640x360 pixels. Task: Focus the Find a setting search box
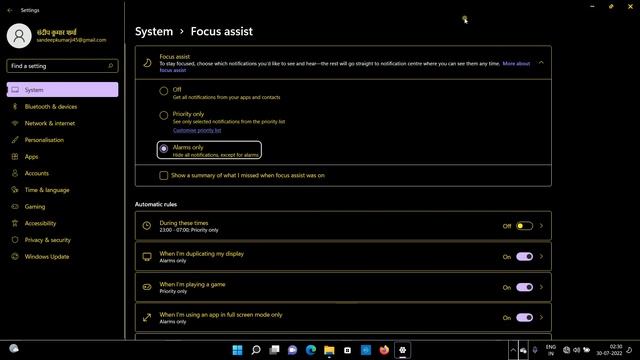tap(62, 66)
